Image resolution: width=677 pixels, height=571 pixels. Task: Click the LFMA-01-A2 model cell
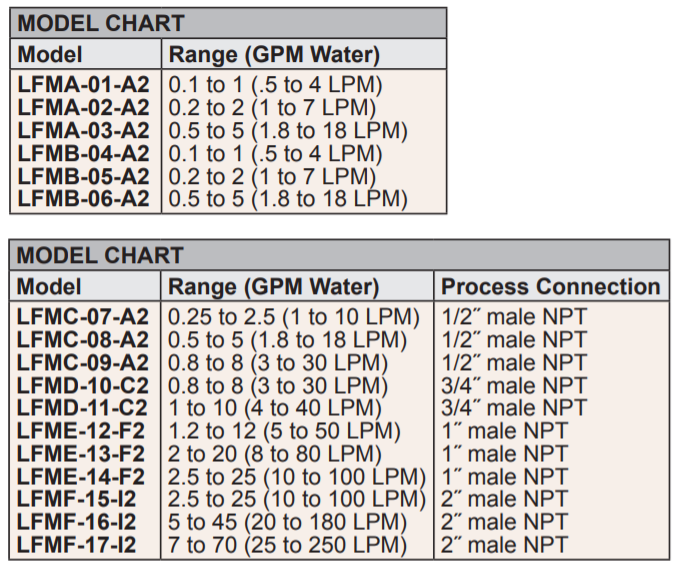coord(84,84)
